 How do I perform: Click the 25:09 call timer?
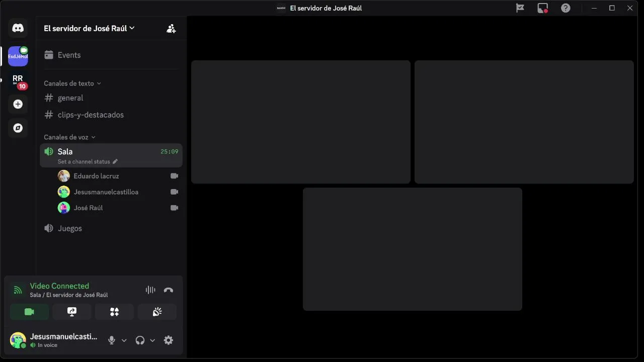(169, 151)
